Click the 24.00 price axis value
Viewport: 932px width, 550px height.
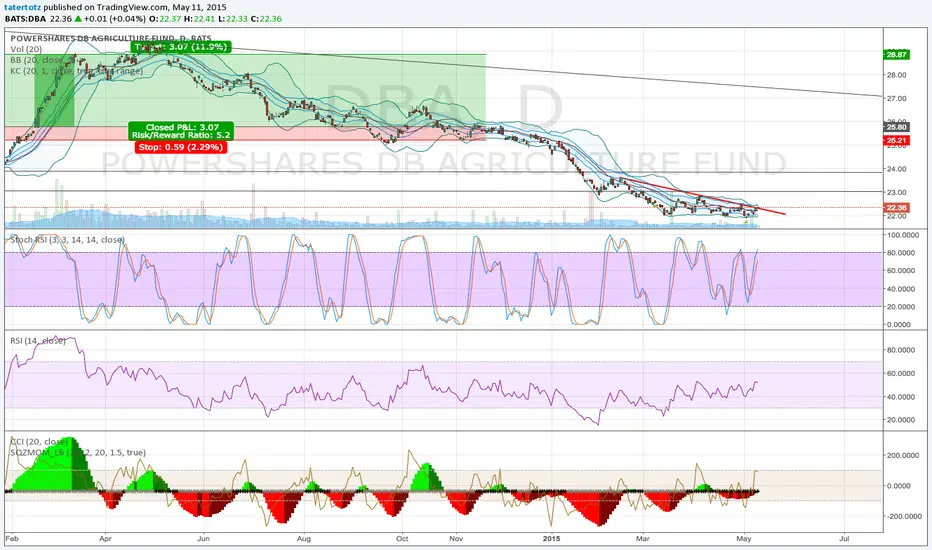(x=896, y=169)
